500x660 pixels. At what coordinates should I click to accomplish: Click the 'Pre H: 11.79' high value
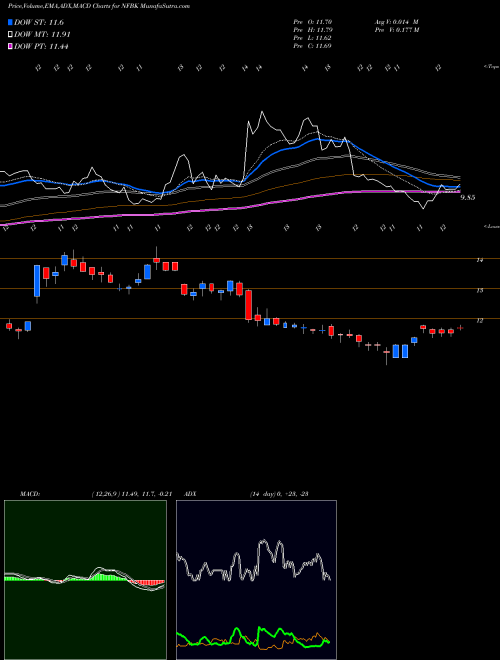[313, 30]
